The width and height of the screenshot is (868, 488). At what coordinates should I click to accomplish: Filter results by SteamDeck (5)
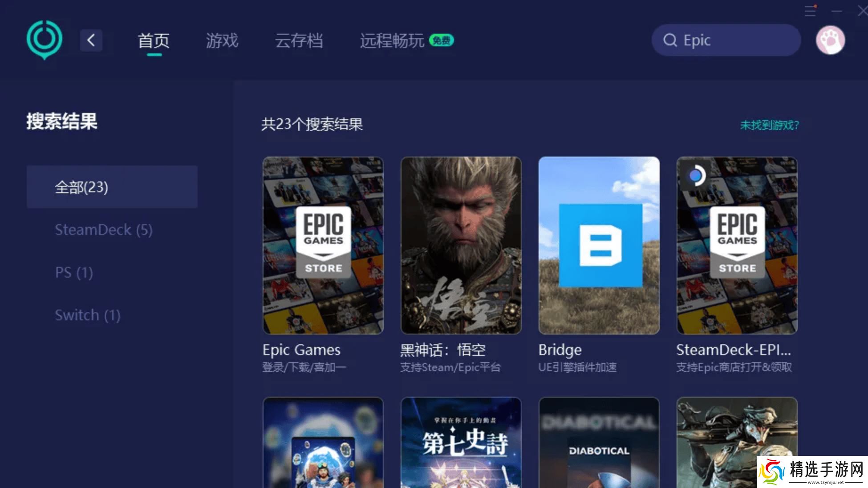104,230
